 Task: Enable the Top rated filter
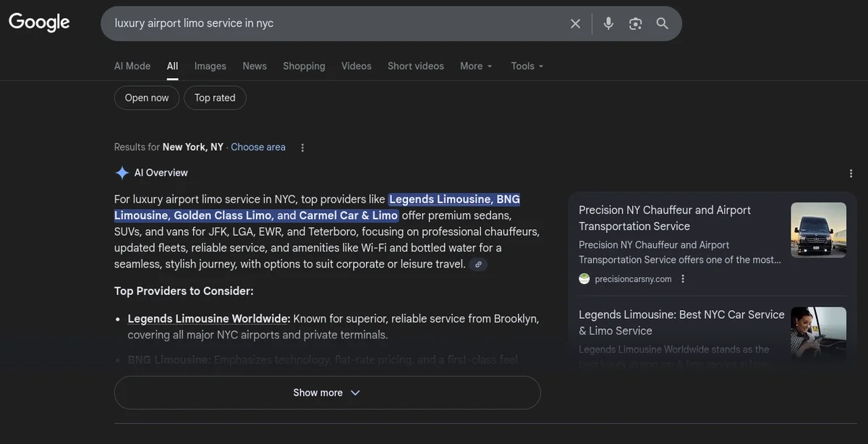215,97
